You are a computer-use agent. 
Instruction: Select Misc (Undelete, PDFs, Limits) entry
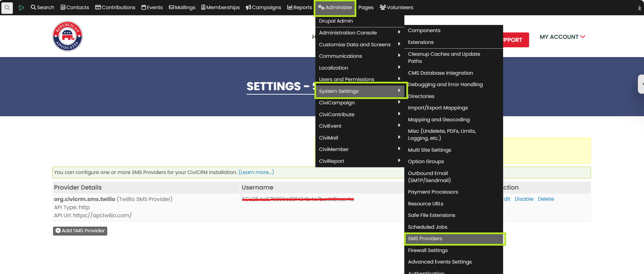click(453, 134)
